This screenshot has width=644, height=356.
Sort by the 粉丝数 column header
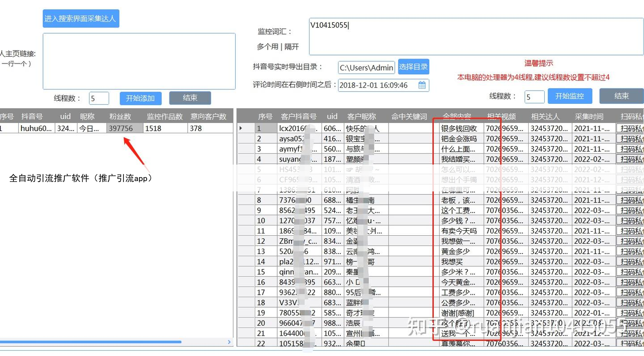pos(120,116)
